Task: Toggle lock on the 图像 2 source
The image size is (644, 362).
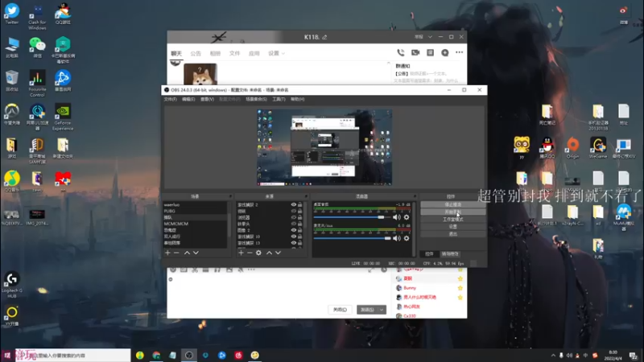Action: 299,230
